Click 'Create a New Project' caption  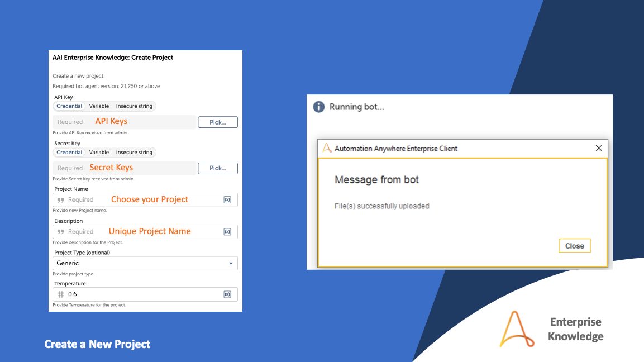coord(97,344)
